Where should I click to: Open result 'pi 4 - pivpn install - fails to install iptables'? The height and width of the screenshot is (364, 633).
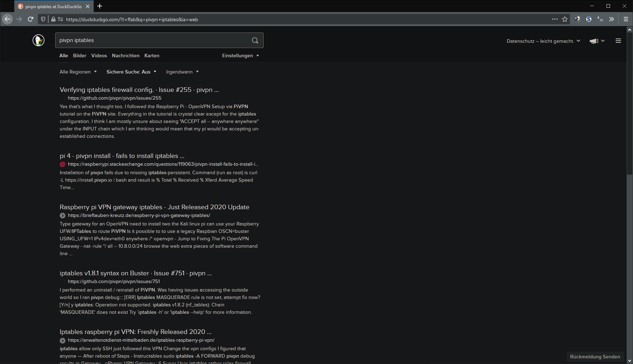pos(122,156)
